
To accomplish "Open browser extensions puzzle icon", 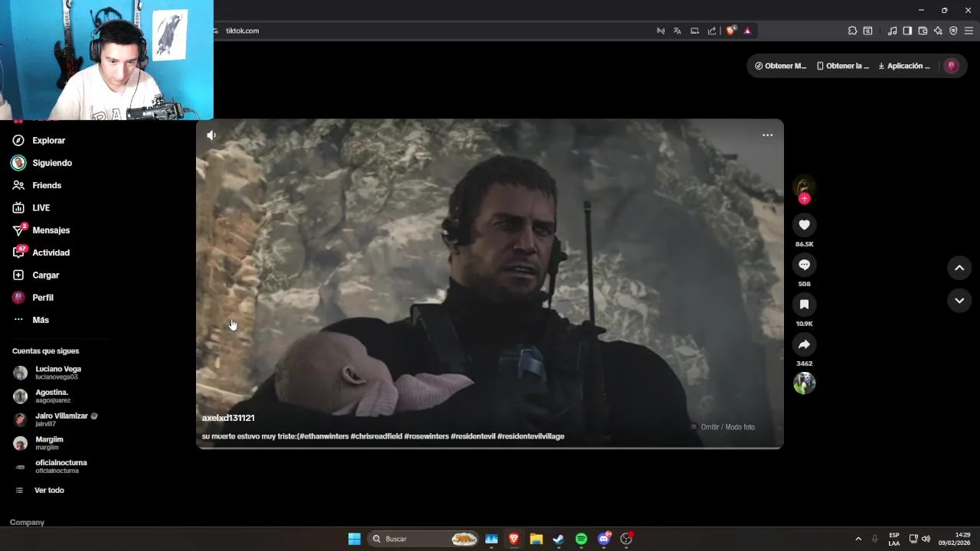I will coord(852,31).
